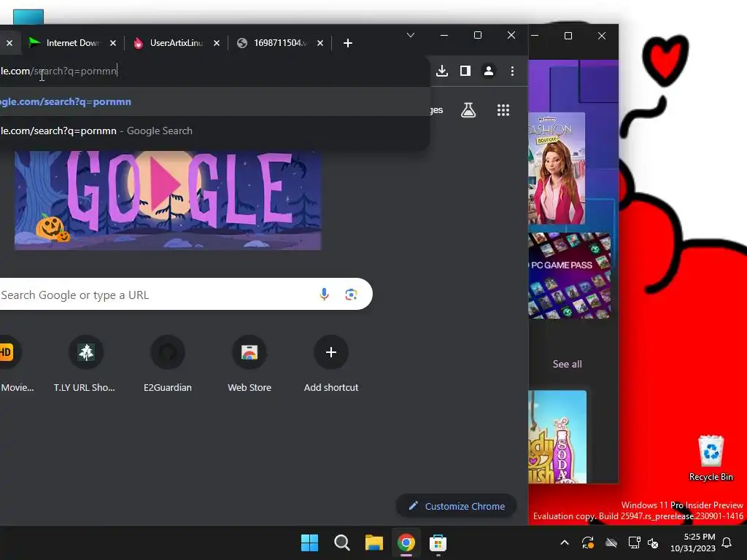Close the User:ArtixLinux tab
The height and width of the screenshot is (560, 747).
217,43
